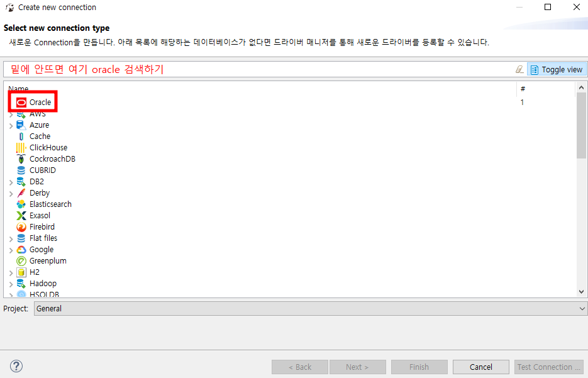Expand the Flat files group
The width and height of the screenshot is (588, 378).
11,239
